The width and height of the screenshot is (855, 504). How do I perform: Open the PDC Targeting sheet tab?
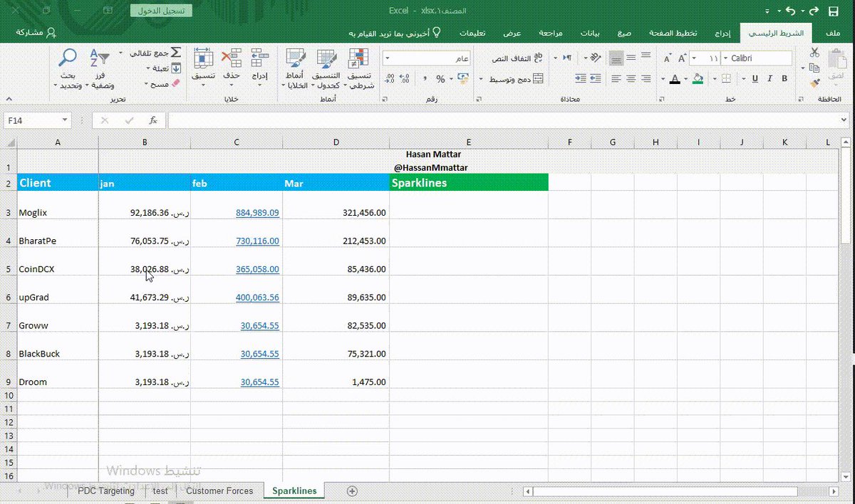point(106,490)
